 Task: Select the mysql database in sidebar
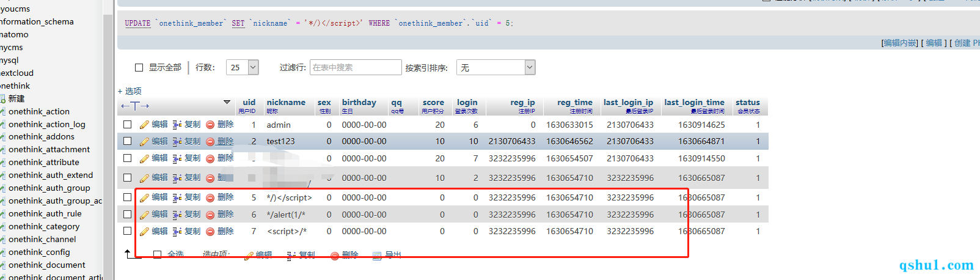[9, 61]
